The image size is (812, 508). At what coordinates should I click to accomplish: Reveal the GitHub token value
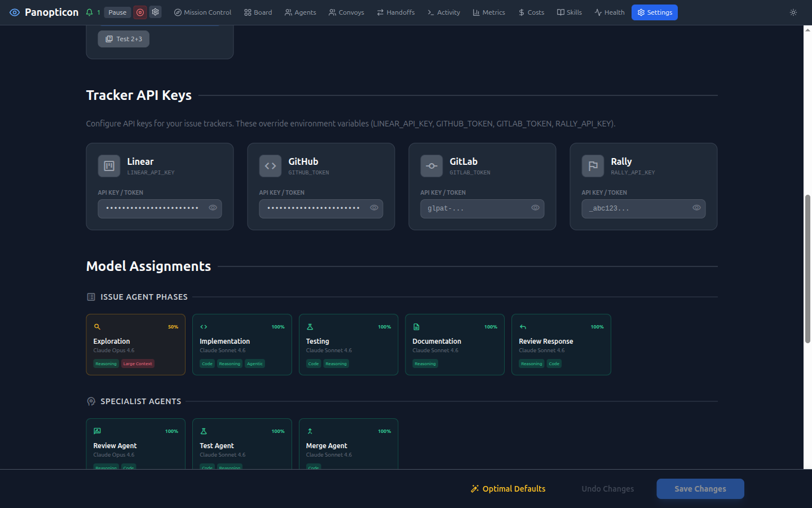374,208
